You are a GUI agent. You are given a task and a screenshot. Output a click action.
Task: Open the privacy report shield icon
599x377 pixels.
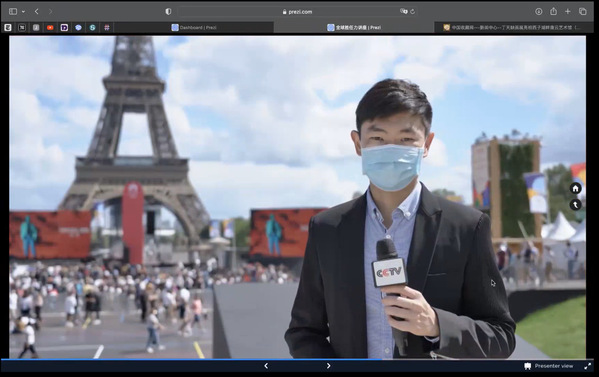click(x=168, y=11)
